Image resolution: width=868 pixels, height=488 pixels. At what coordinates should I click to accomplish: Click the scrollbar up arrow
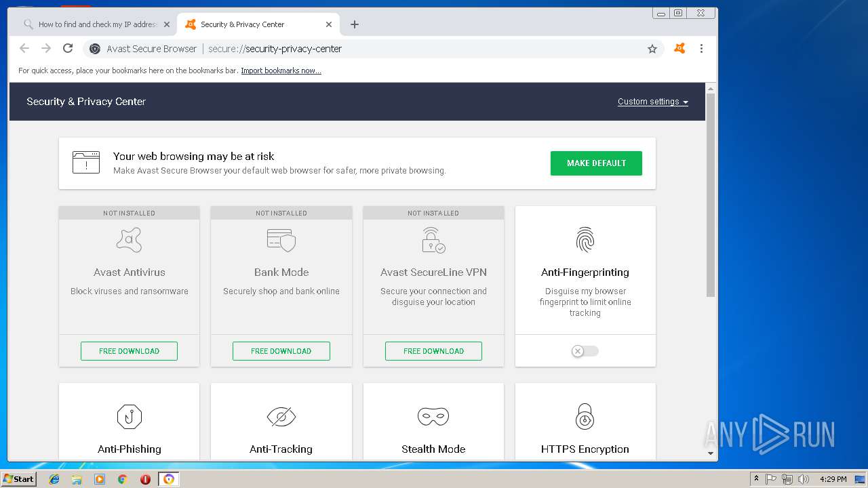711,88
